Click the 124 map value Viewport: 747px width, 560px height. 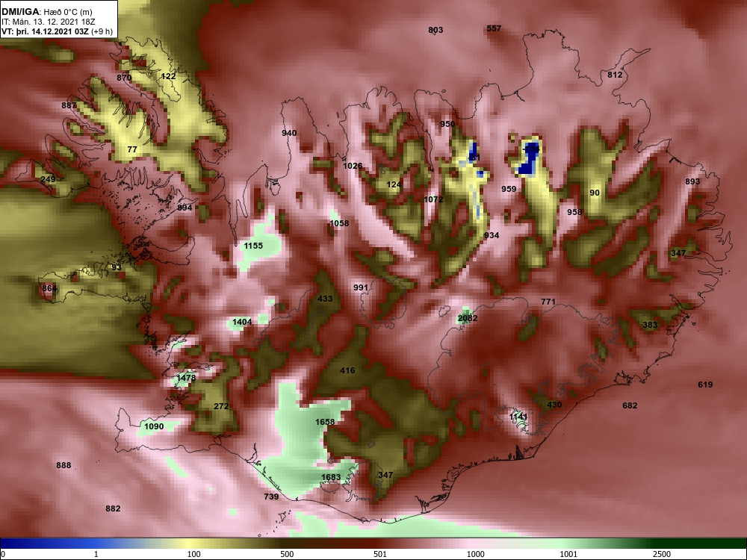coord(394,184)
